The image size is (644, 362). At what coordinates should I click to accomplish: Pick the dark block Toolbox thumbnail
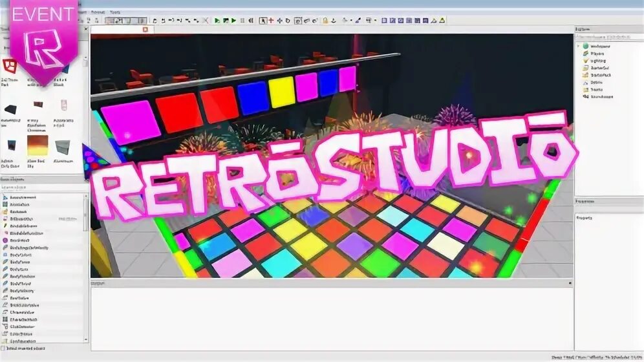pos(10,109)
